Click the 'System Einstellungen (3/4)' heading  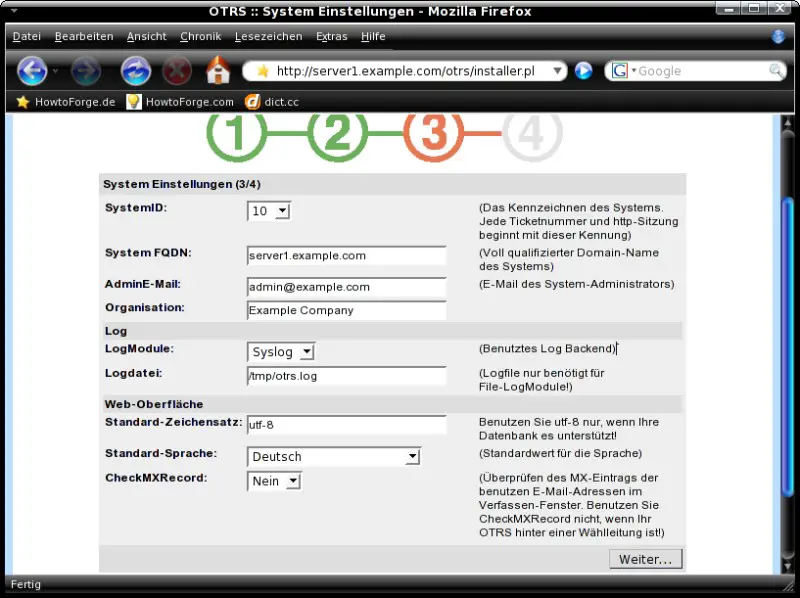pos(182,184)
